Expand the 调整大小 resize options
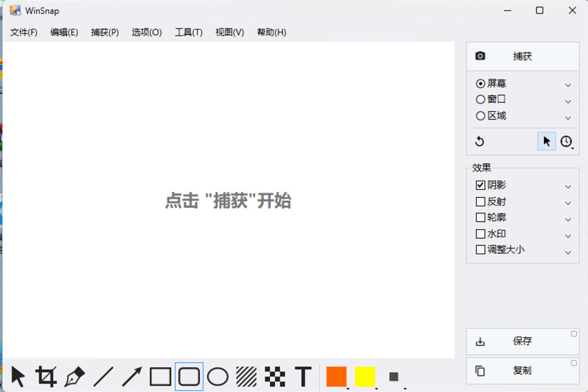This screenshot has width=588, height=392. [568, 252]
